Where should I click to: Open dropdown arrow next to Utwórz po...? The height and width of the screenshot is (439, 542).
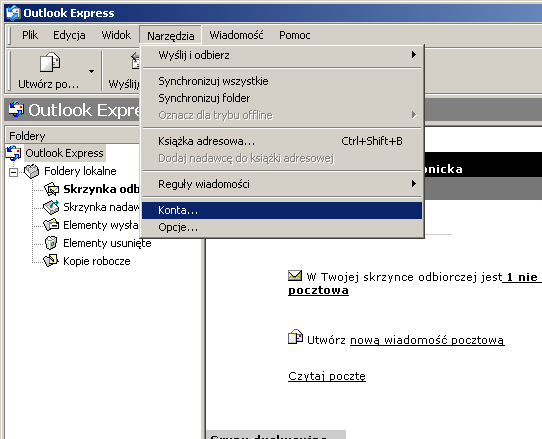[91, 71]
